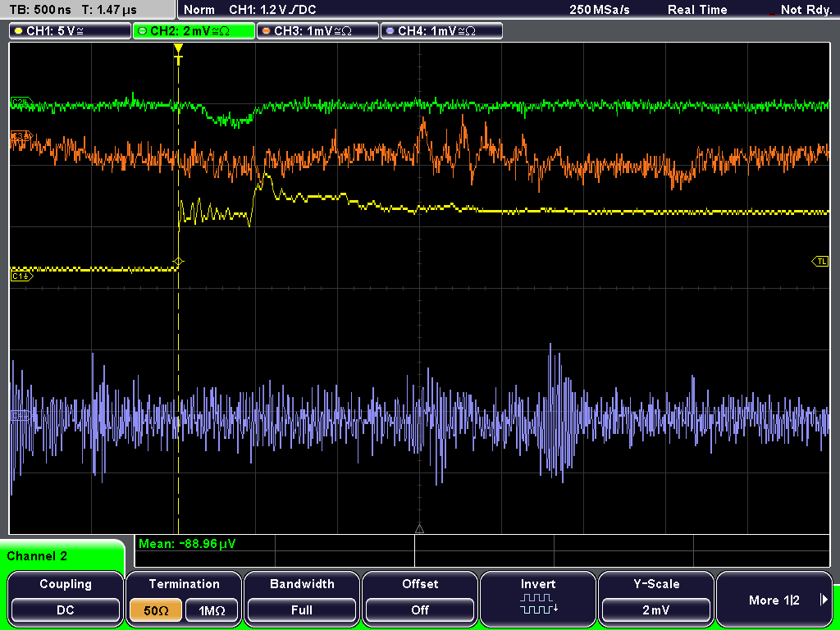Click the C2 channel level marker
Image resolution: width=840 pixels, height=630 pixels.
click(21, 102)
